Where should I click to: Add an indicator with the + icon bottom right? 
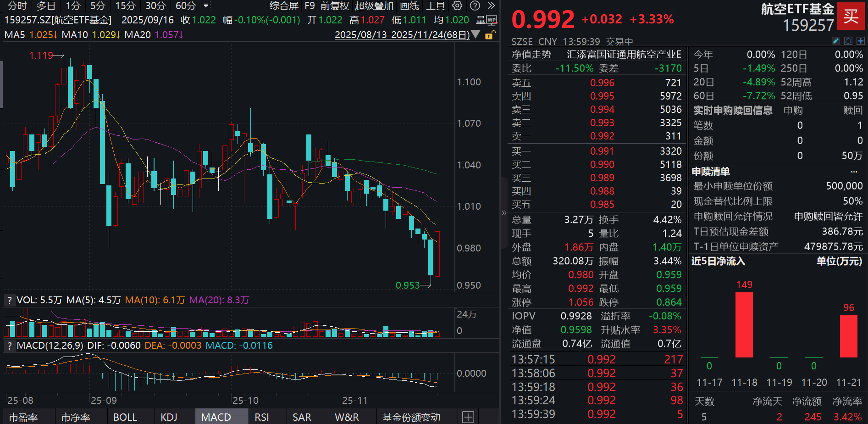468,417
